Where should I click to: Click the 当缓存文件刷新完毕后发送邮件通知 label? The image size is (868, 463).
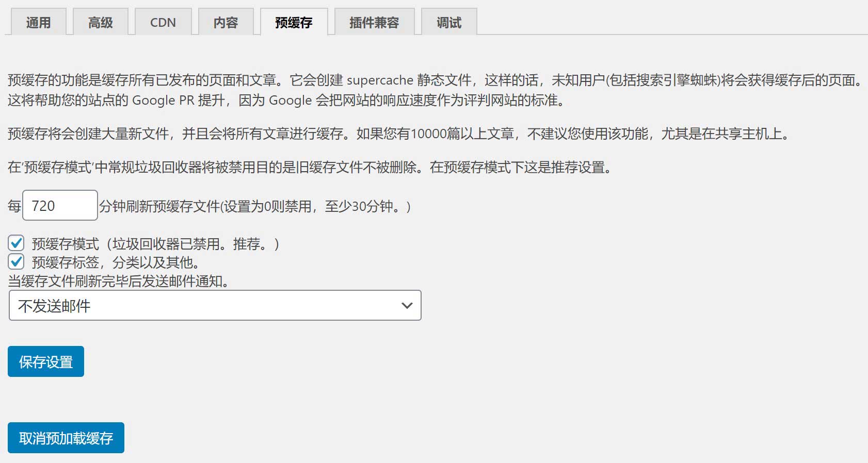[x=119, y=282]
